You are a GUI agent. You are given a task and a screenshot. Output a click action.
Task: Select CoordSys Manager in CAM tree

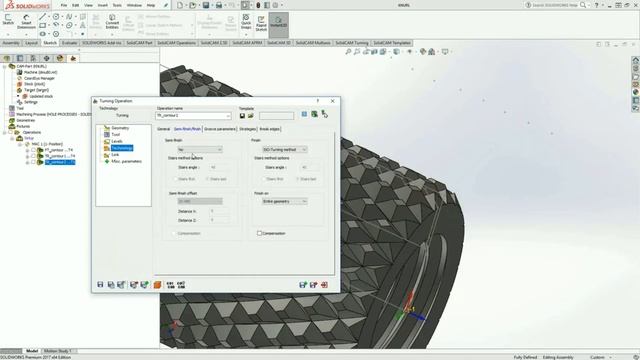(x=39, y=78)
